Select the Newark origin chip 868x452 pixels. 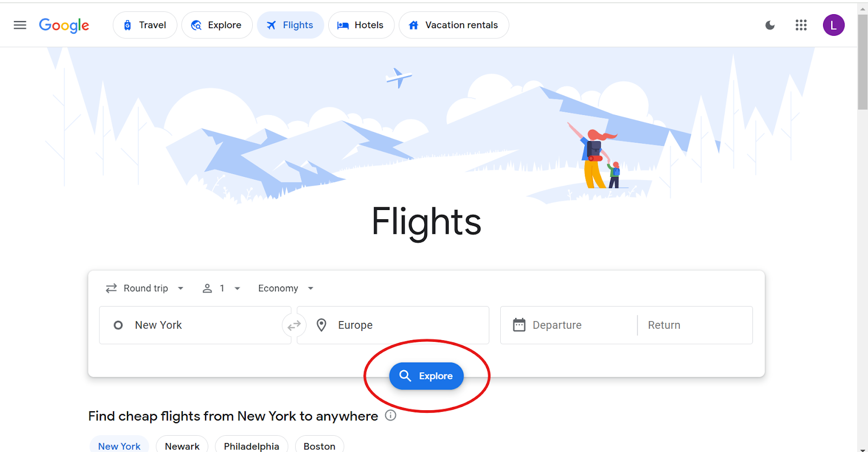pos(182,446)
